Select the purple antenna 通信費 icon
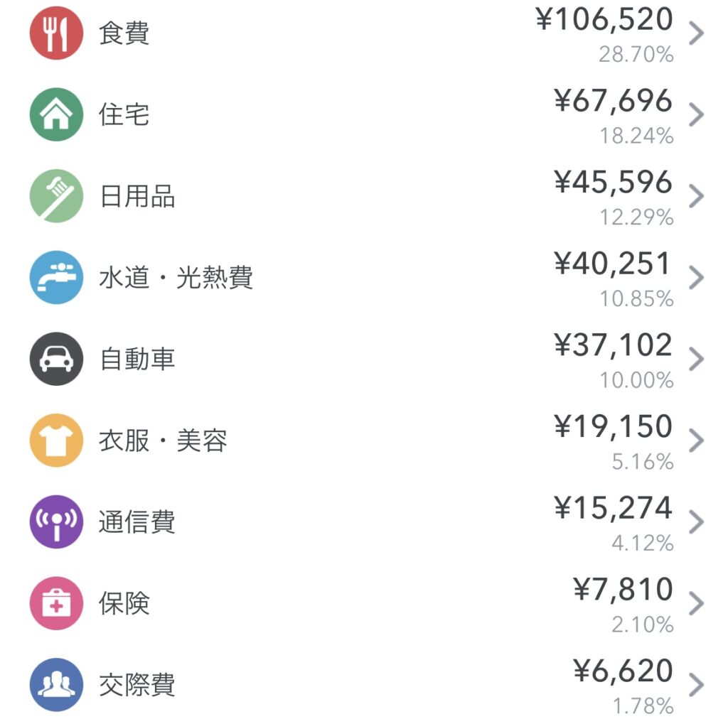728x724 pixels. [x=56, y=522]
